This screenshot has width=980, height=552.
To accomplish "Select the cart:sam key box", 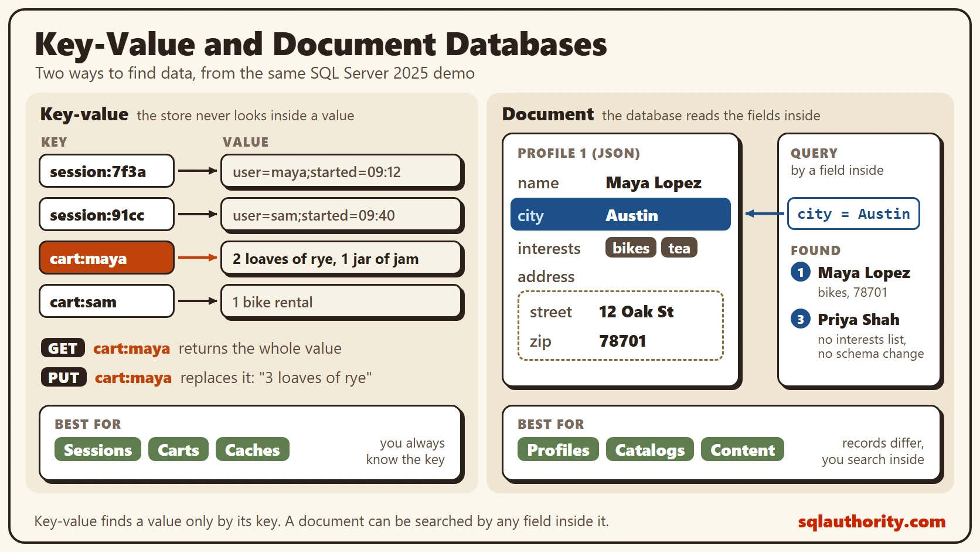I will pyautogui.click(x=107, y=302).
